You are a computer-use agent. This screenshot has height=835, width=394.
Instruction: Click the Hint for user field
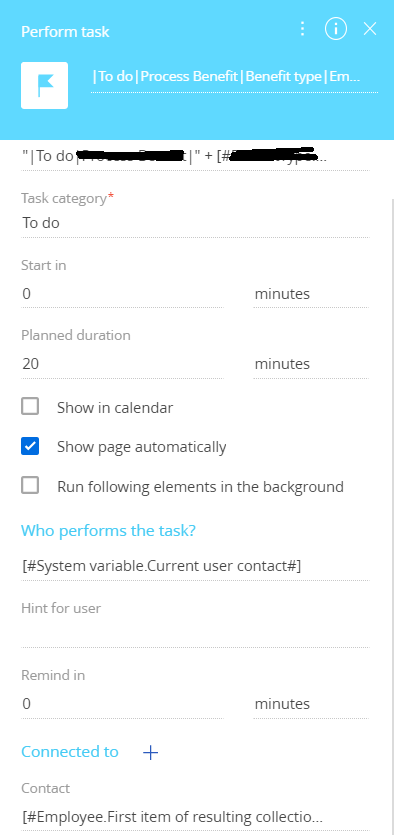point(195,634)
